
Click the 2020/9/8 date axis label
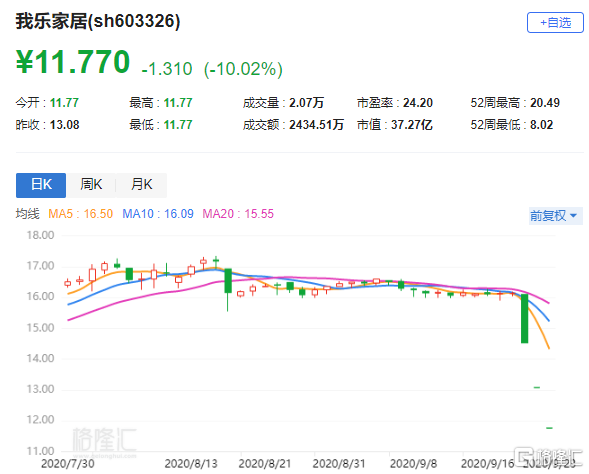[x=413, y=463]
